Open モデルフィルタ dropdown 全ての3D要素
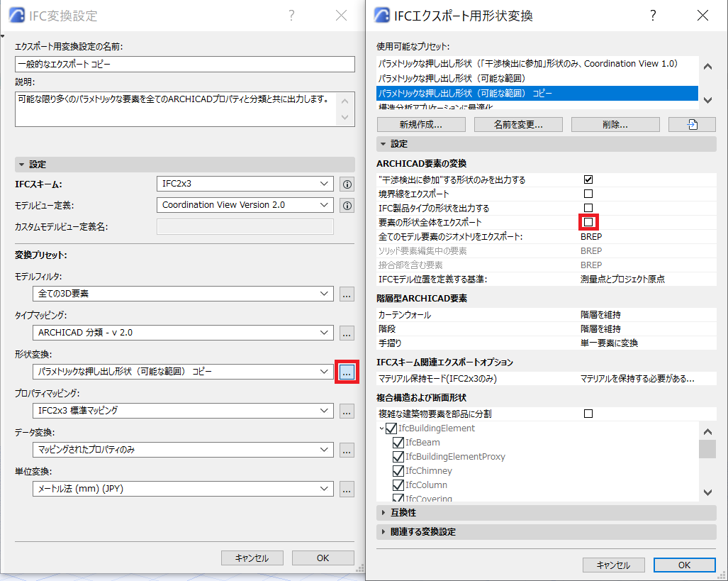Screen dimensions: 728x581 [183, 294]
